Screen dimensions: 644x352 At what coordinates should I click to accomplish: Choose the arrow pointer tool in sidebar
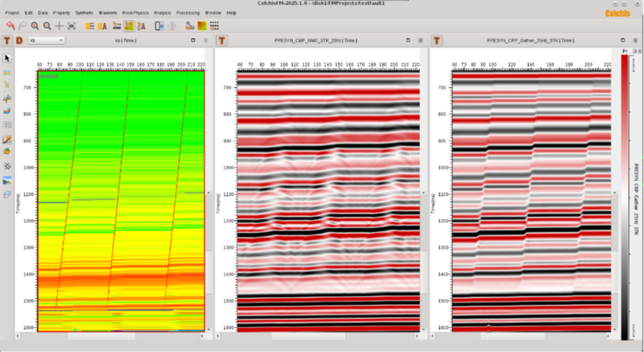tap(7, 58)
